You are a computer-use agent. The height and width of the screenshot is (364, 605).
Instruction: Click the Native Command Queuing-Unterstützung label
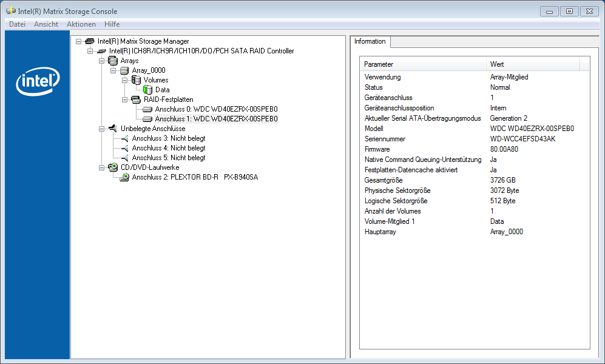423,160
